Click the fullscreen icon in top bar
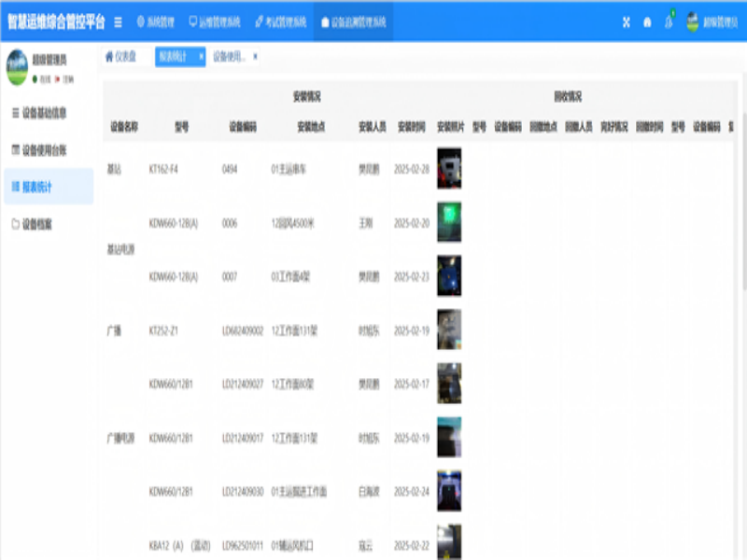 (627, 22)
